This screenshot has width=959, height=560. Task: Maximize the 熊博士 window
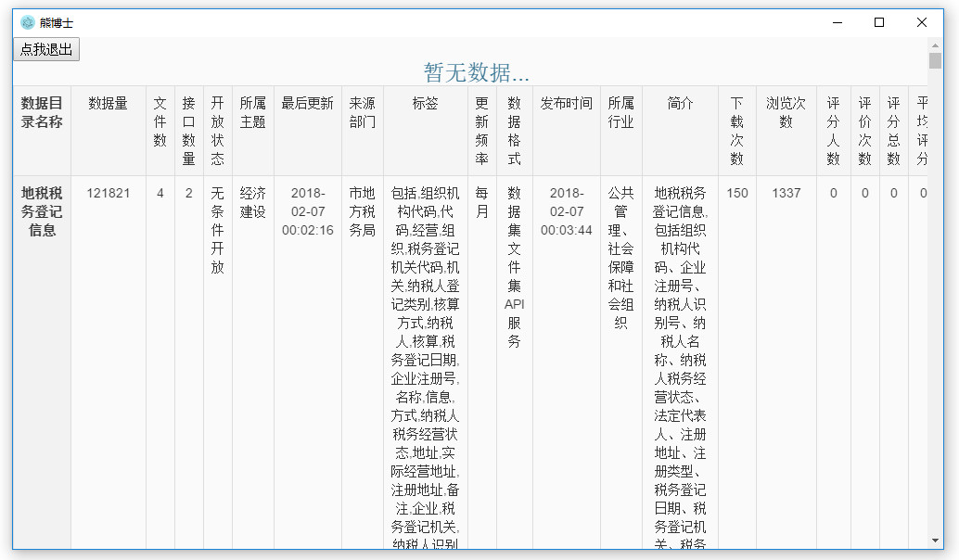(x=879, y=22)
